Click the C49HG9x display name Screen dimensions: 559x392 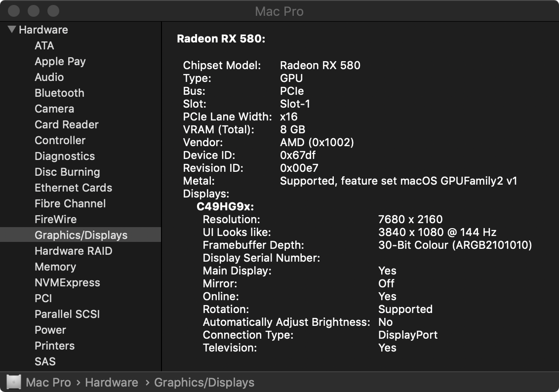coord(225,206)
